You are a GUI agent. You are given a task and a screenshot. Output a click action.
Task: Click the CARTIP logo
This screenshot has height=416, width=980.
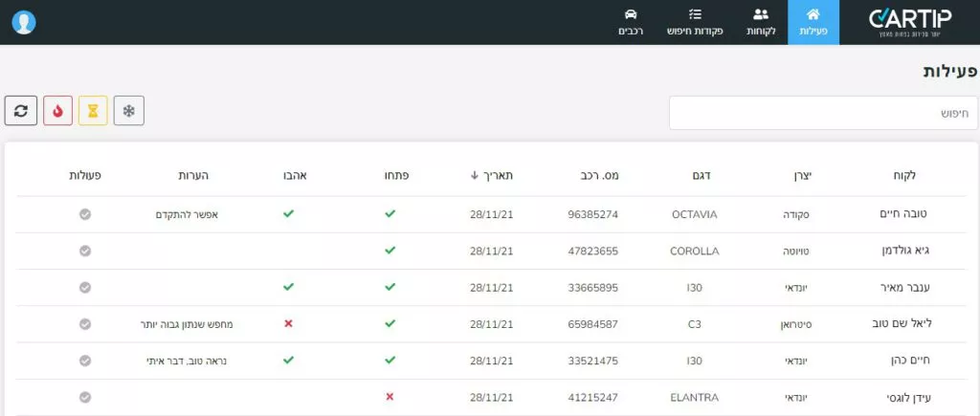[909, 22]
